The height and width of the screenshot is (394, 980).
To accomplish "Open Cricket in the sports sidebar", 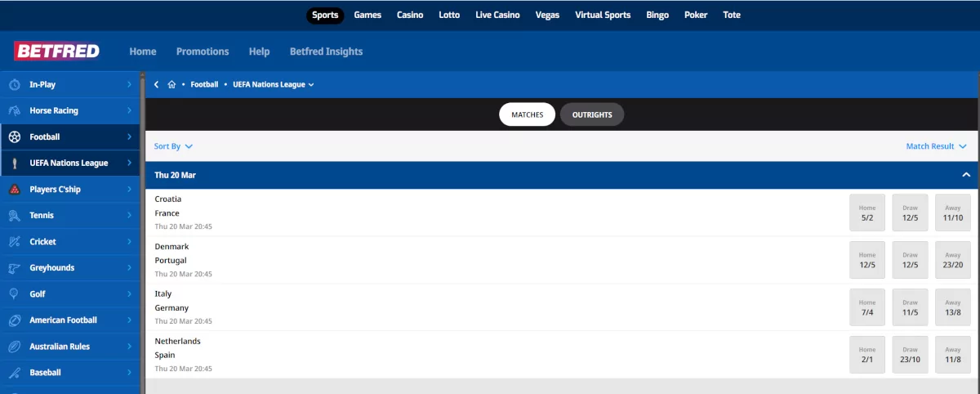I will tap(69, 241).
